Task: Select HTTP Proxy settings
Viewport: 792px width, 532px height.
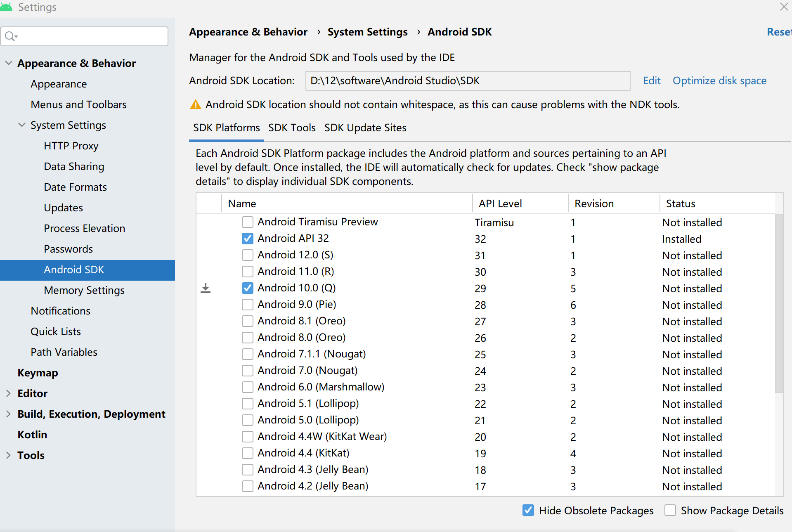Action: [x=71, y=146]
